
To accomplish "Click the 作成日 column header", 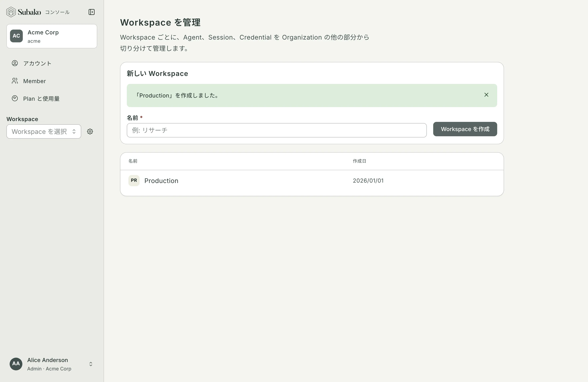I will tap(359, 161).
